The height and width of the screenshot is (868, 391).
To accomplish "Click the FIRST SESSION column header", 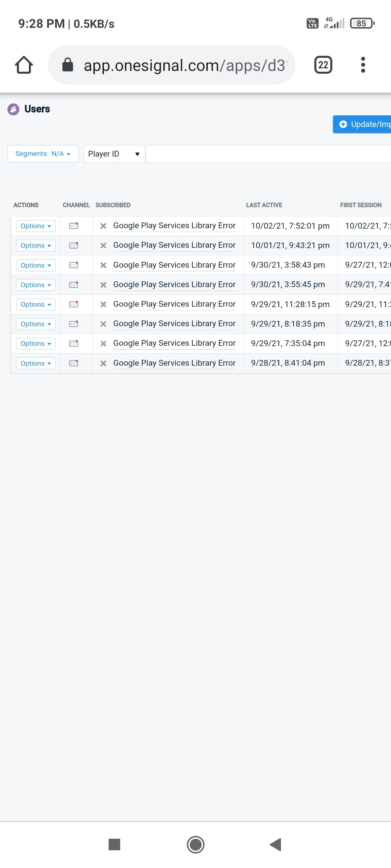I will click(361, 205).
